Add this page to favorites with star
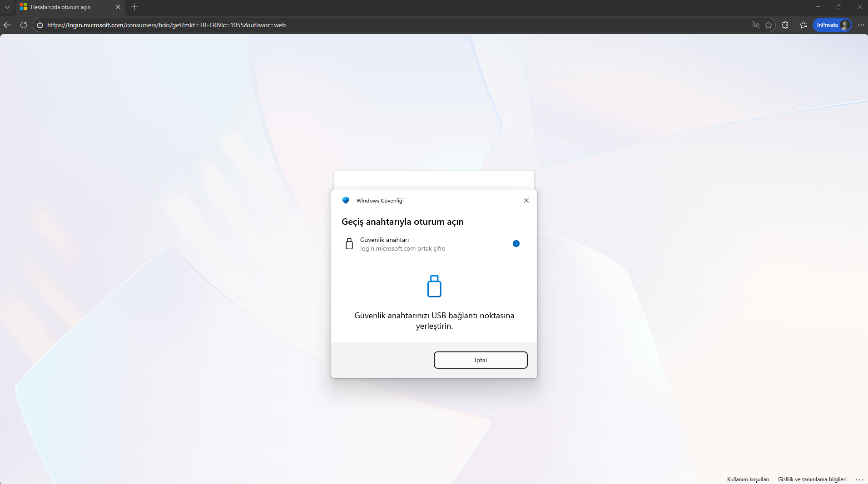This screenshot has width=868, height=484. 769,25
